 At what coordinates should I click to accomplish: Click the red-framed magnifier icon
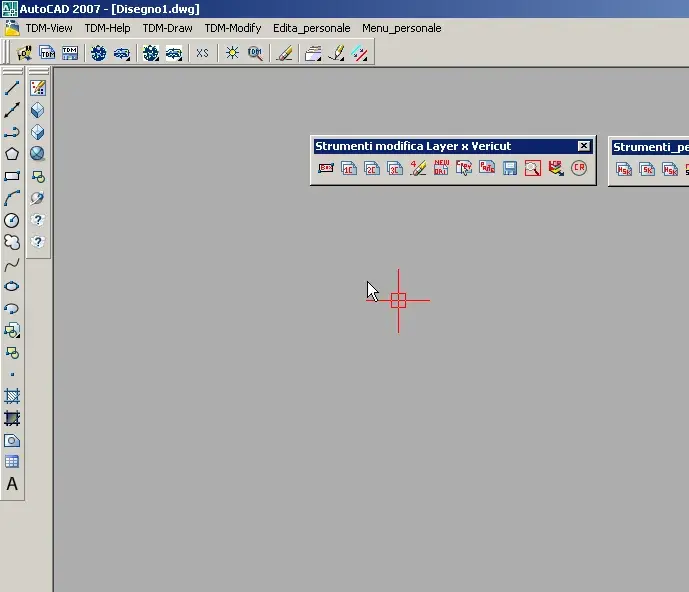533,168
